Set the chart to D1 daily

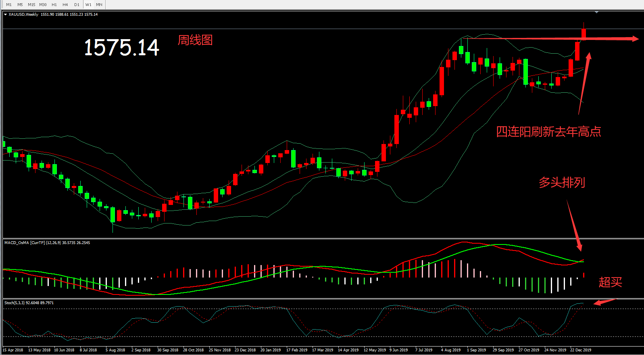pos(77,5)
